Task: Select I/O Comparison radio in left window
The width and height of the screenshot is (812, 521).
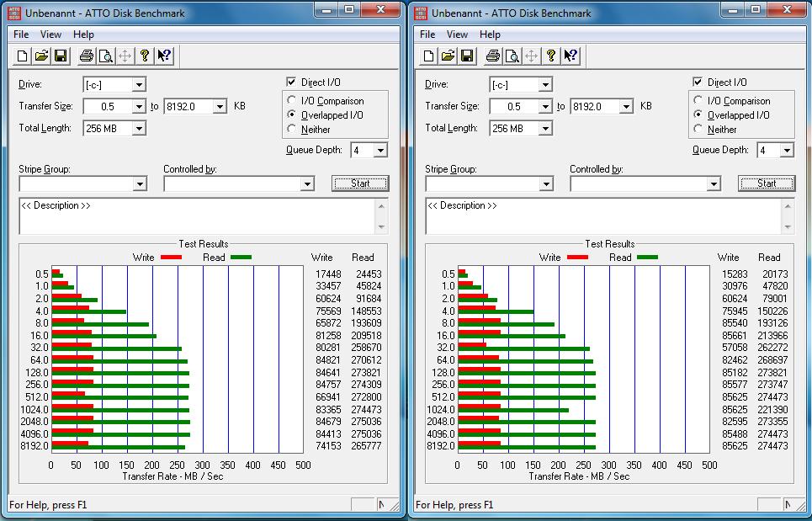Action: point(292,101)
